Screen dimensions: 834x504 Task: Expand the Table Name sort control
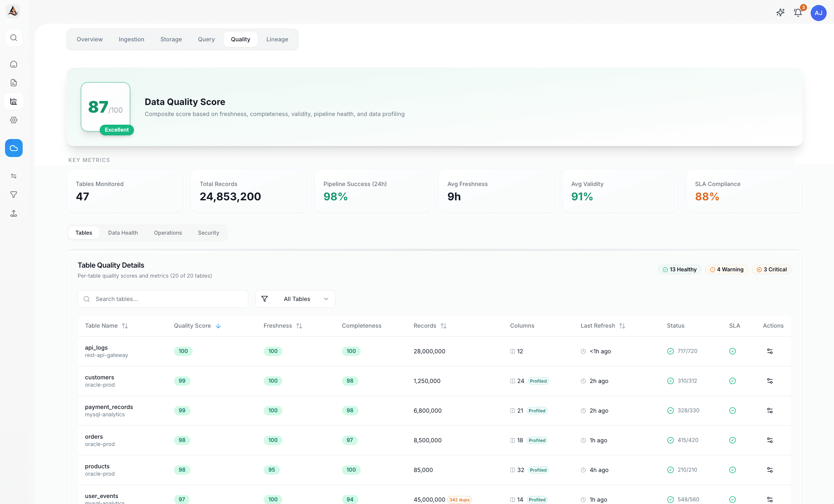coord(125,326)
